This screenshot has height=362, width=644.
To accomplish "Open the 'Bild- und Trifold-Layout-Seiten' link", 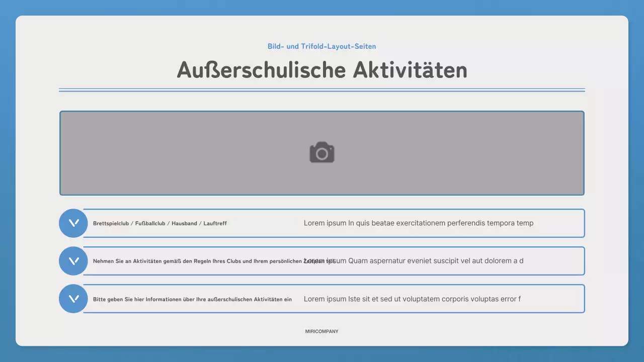I will point(321,46).
